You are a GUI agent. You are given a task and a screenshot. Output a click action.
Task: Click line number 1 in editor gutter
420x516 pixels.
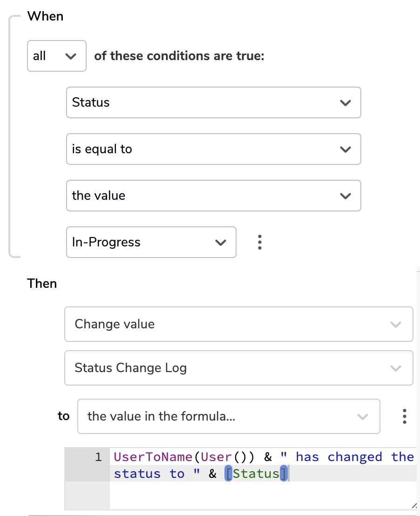(x=98, y=457)
